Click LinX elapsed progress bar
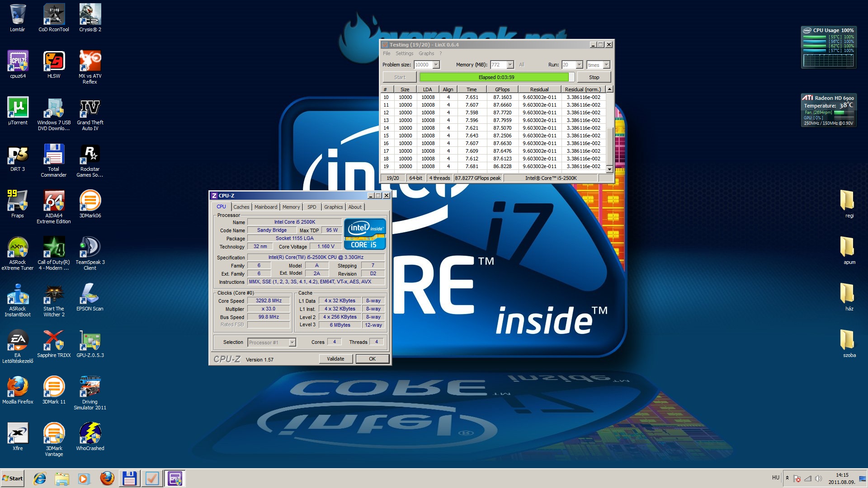Image resolution: width=868 pixels, height=488 pixels. click(x=496, y=77)
